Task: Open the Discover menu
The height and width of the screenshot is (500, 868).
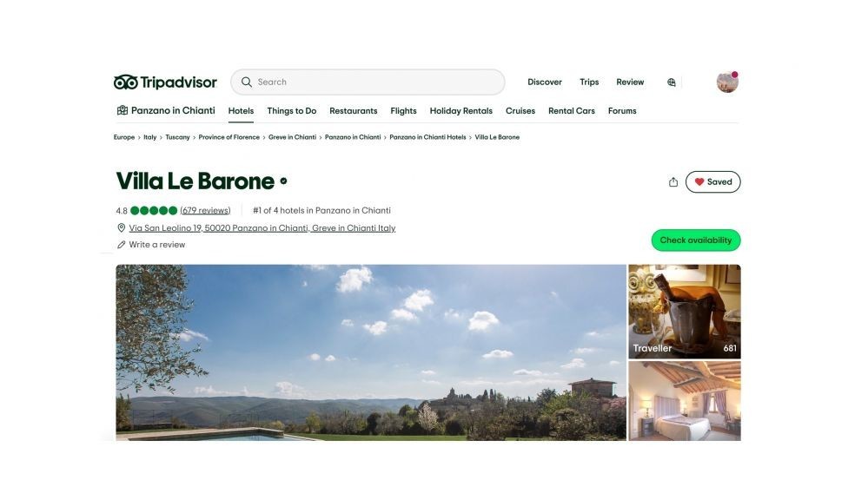Action: point(545,82)
